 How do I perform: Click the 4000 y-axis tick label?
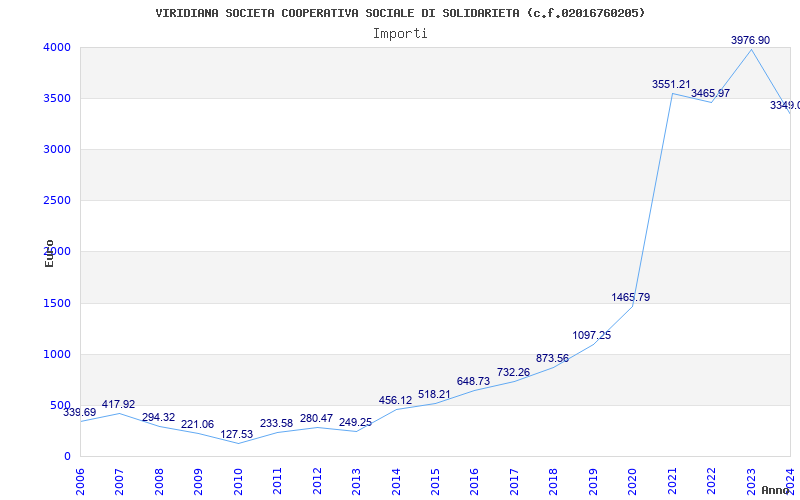click(x=55, y=47)
